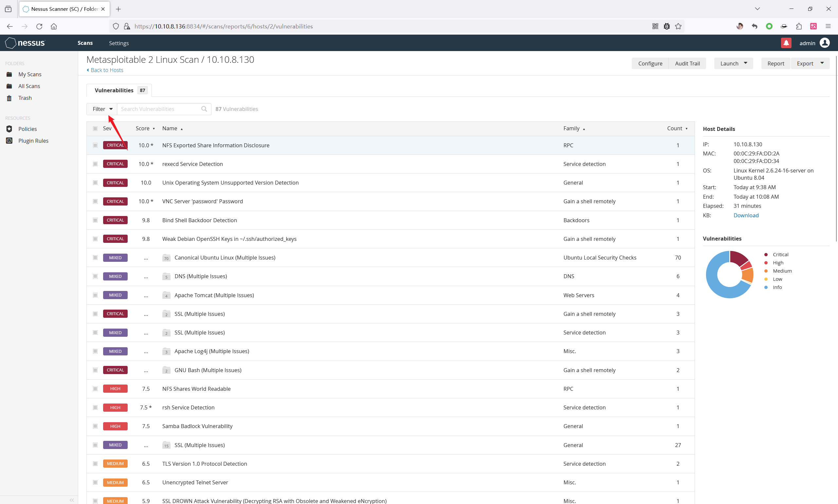Open the tracking protection shield

116,26
